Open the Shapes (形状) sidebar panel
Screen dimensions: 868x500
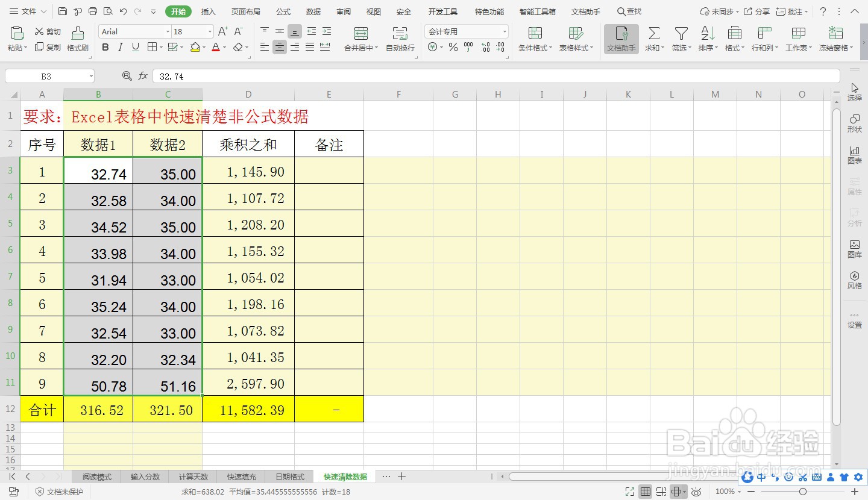[855, 123]
